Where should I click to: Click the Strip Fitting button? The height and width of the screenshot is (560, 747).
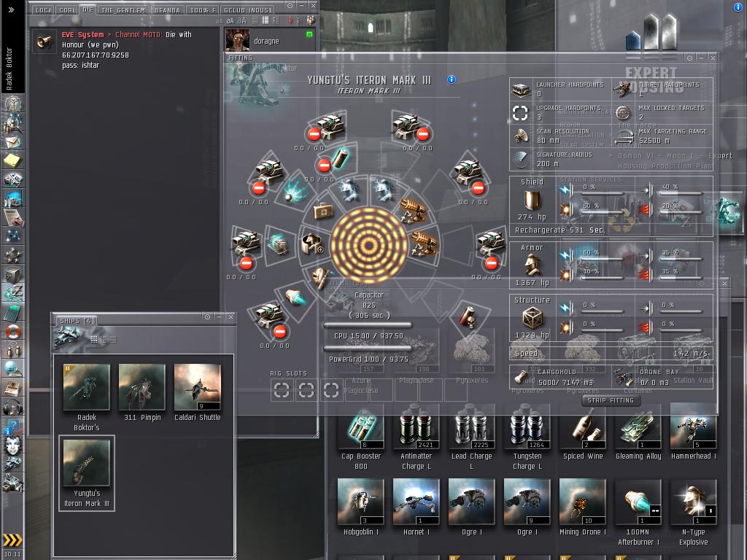pos(611,400)
